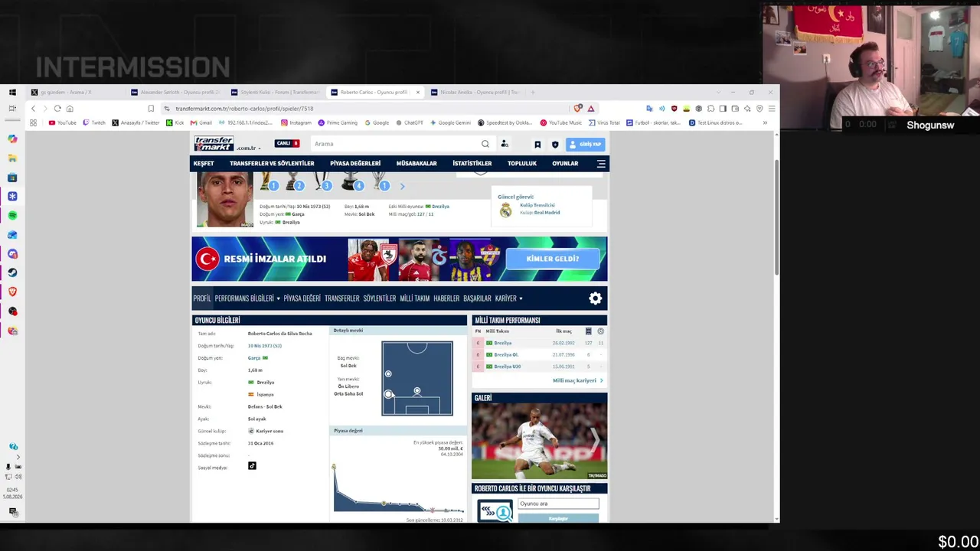
Task: Open the TikTok social media icon
Action: pos(252,465)
